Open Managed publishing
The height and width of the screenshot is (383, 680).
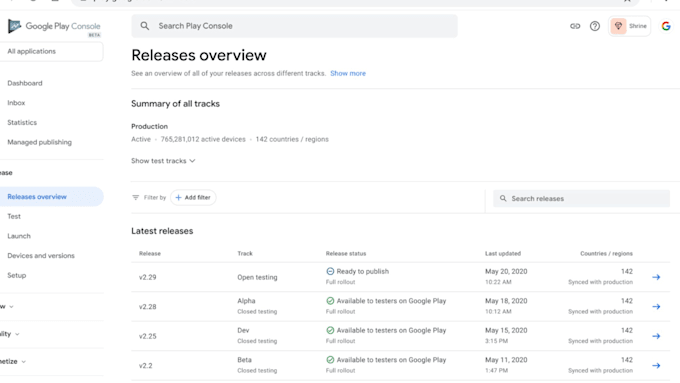39,142
